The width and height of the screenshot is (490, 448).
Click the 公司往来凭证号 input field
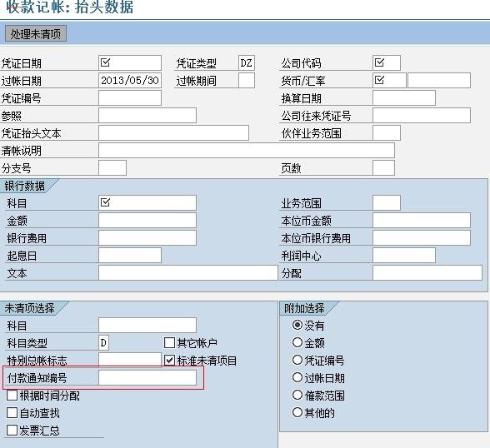[x=422, y=115]
